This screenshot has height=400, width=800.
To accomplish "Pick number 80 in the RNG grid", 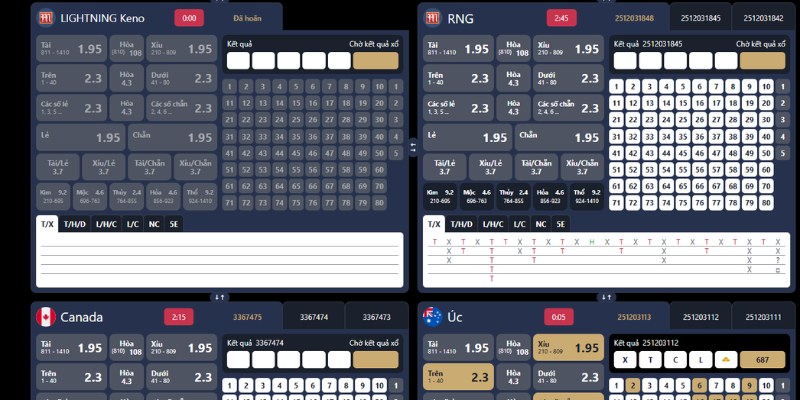I will pos(766,203).
